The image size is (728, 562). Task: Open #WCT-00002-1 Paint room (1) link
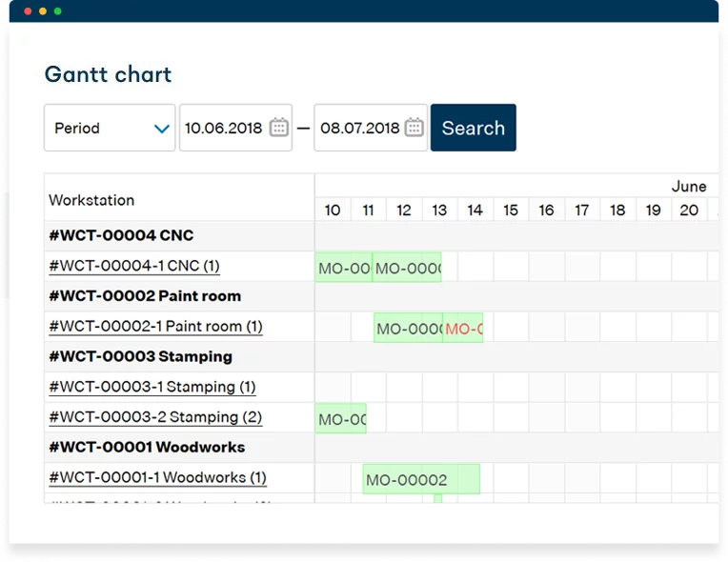tap(155, 327)
